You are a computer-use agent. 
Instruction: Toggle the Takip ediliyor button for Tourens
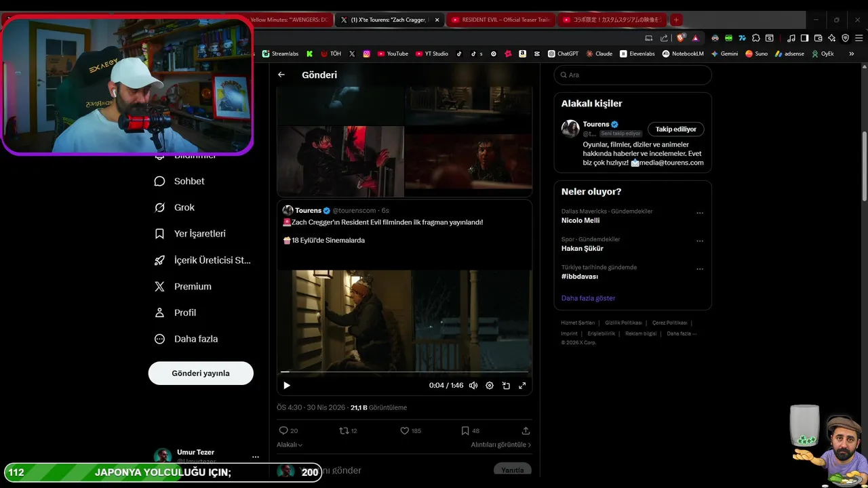click(x=676, y=129)
